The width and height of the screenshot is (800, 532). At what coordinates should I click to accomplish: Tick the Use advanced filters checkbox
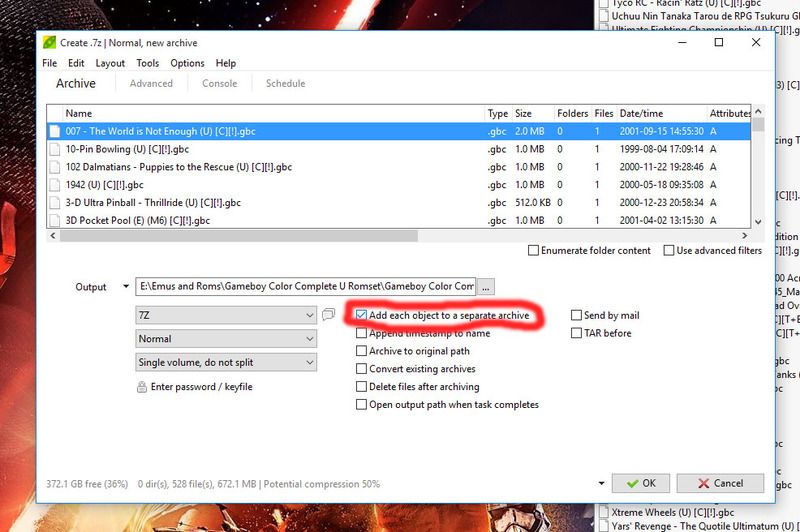click(668, 251)
